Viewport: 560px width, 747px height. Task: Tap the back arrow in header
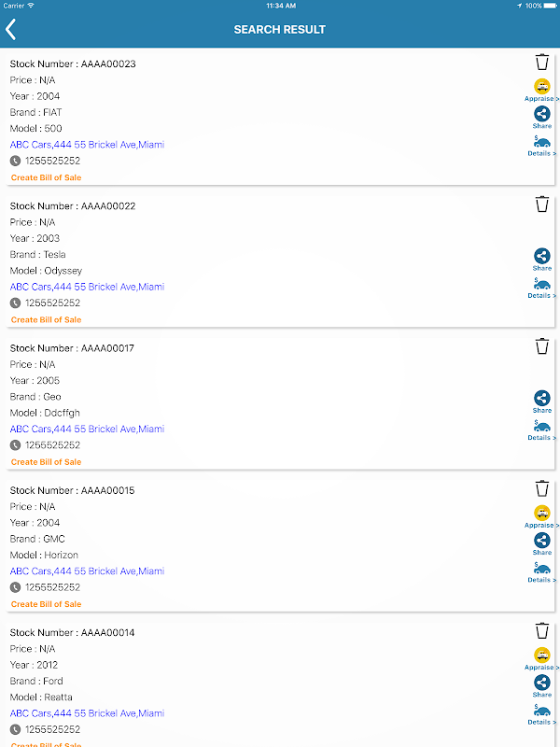point(11,29)
